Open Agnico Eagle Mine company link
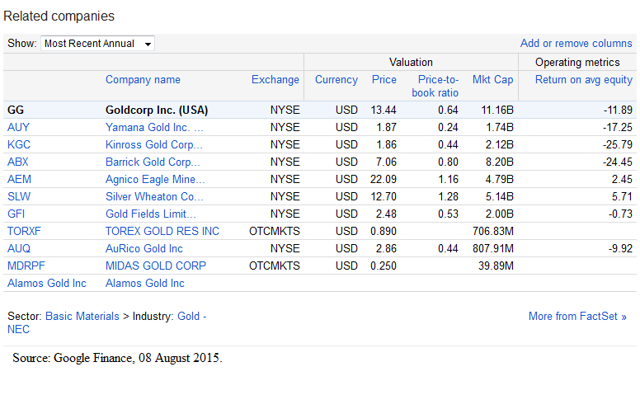Viewport: 640px width, 395px height. 155,180
